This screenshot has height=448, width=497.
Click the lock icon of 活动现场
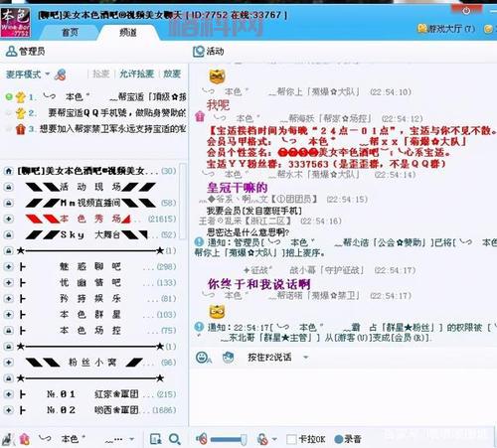tap(9, 187)
